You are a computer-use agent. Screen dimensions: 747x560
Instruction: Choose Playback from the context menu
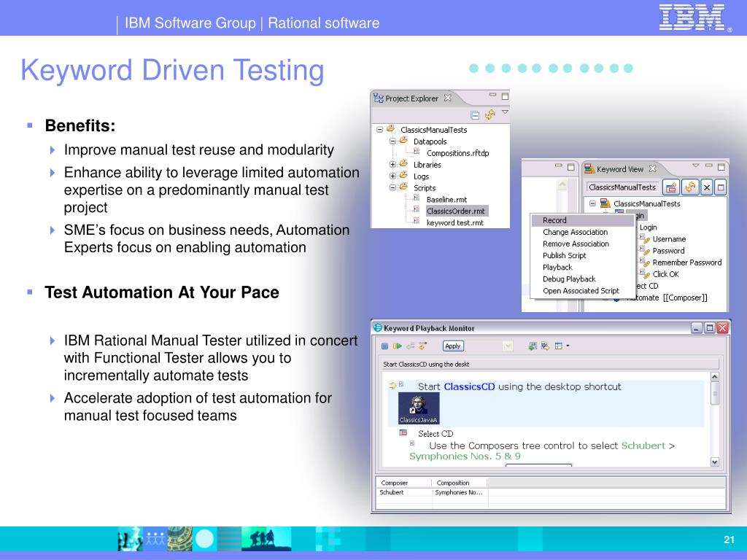point(582,267)
